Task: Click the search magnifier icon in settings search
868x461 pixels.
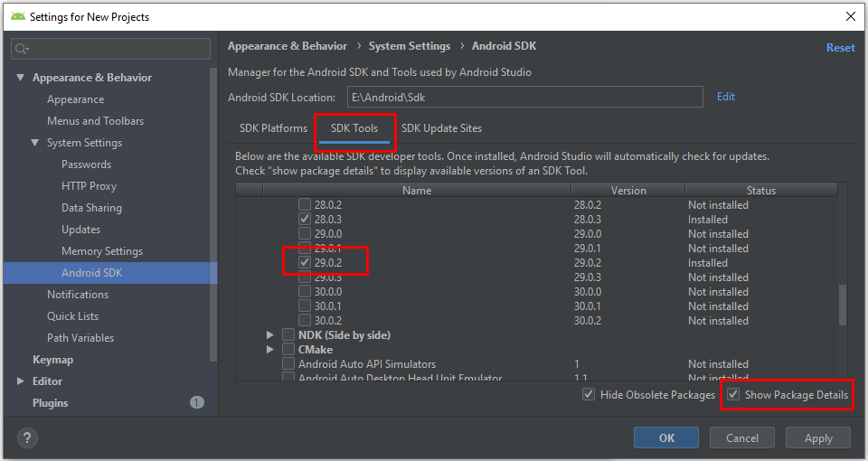Action: pos(22,49)
